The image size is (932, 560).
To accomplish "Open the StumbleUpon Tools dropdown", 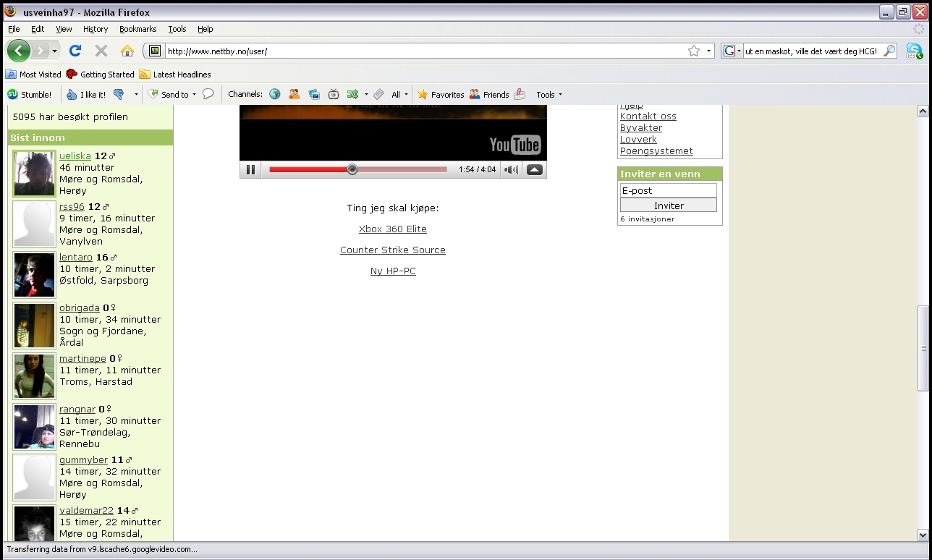I will coord(549,94).
